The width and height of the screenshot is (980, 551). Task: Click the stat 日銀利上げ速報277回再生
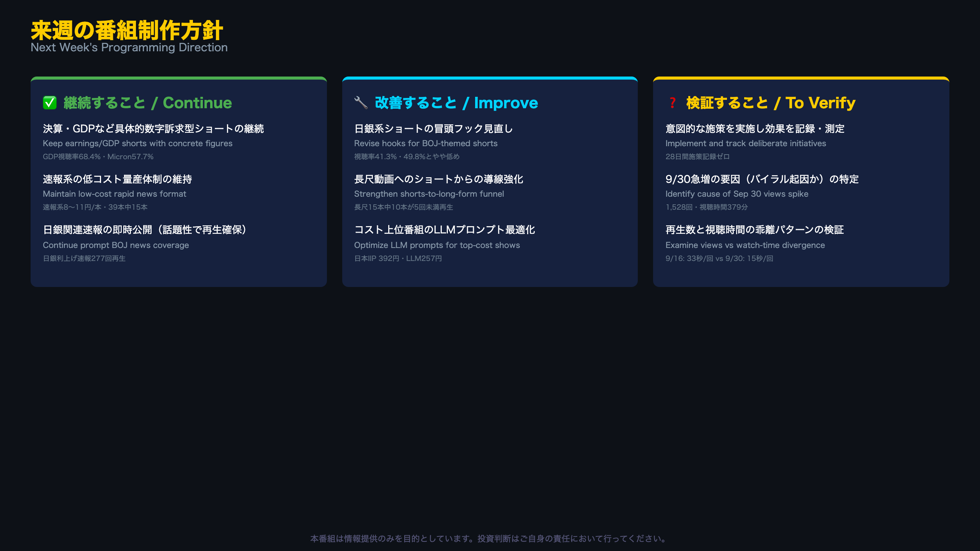click(84, 258)
